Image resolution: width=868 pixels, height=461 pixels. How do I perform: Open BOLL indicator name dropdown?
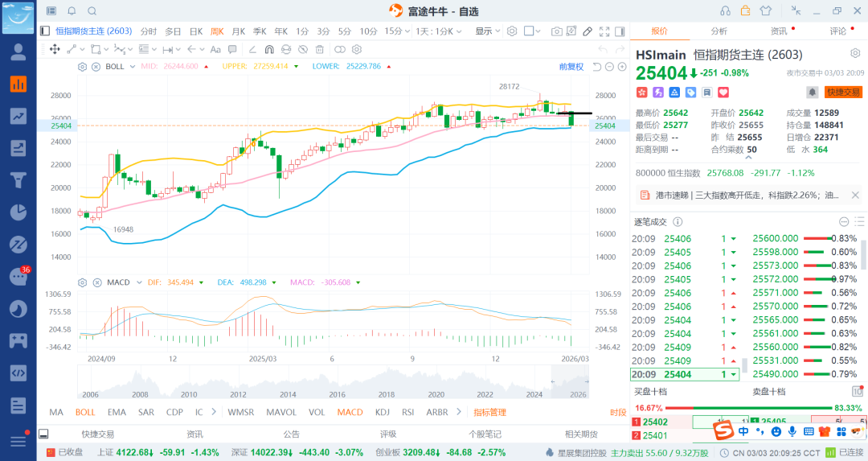(133, 67)
